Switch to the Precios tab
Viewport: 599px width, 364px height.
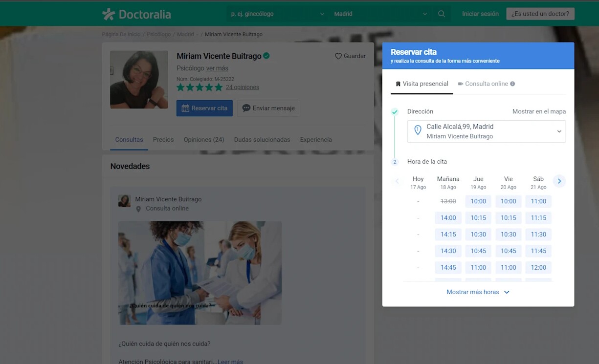click(x=163, y=140)
